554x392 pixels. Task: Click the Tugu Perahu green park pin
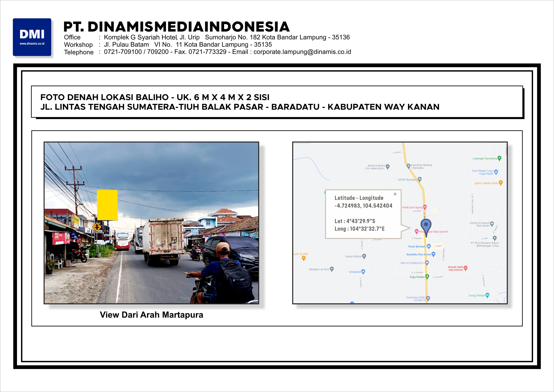coord(427,276)
